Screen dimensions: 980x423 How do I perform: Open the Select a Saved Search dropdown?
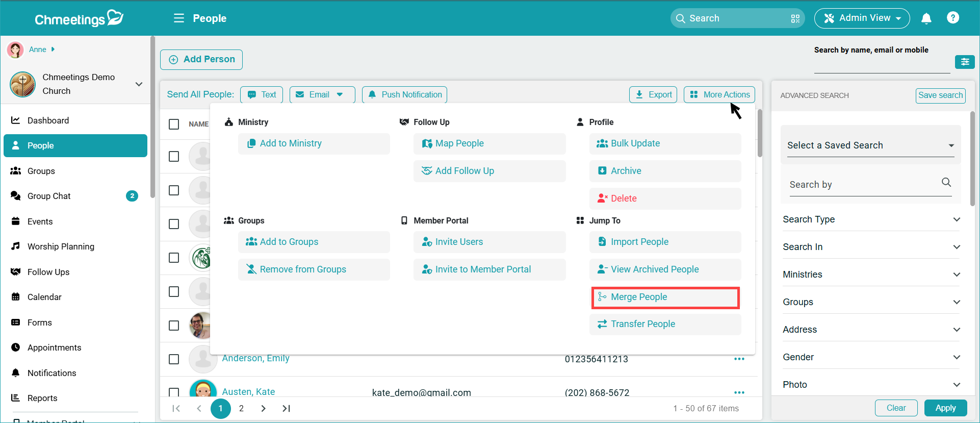(870, 145)
